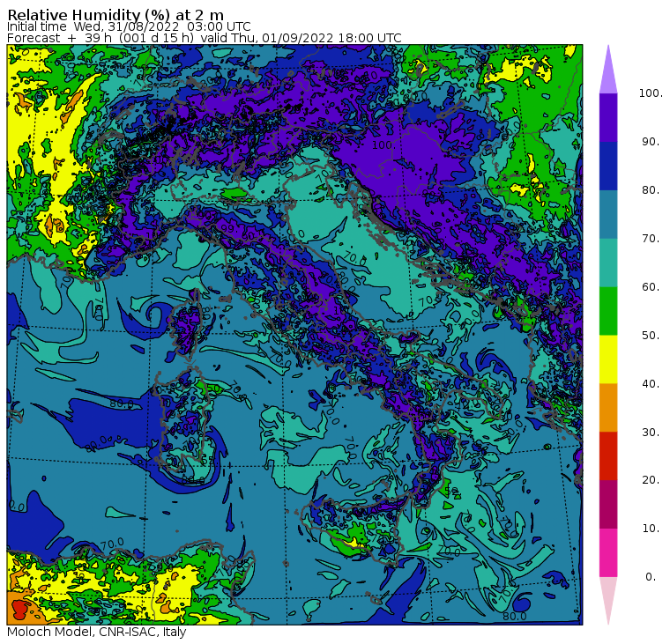Image resolution: width=670 pixels, height=644 pixels.
Task: Click the 'Initial time Wed, 31/08/2022 03:00 UTC' line
Action: coord(129,26)
